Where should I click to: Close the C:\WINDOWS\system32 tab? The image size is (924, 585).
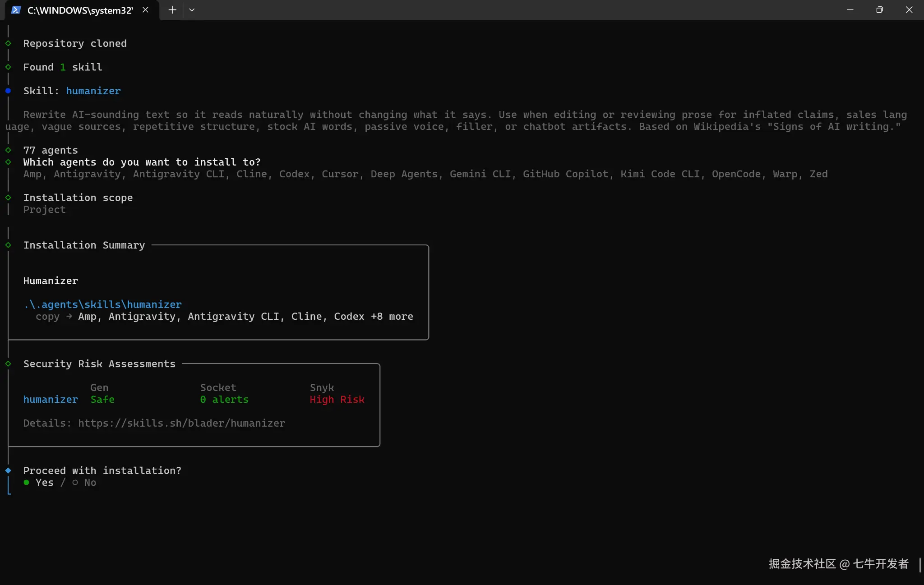[145, 10]
